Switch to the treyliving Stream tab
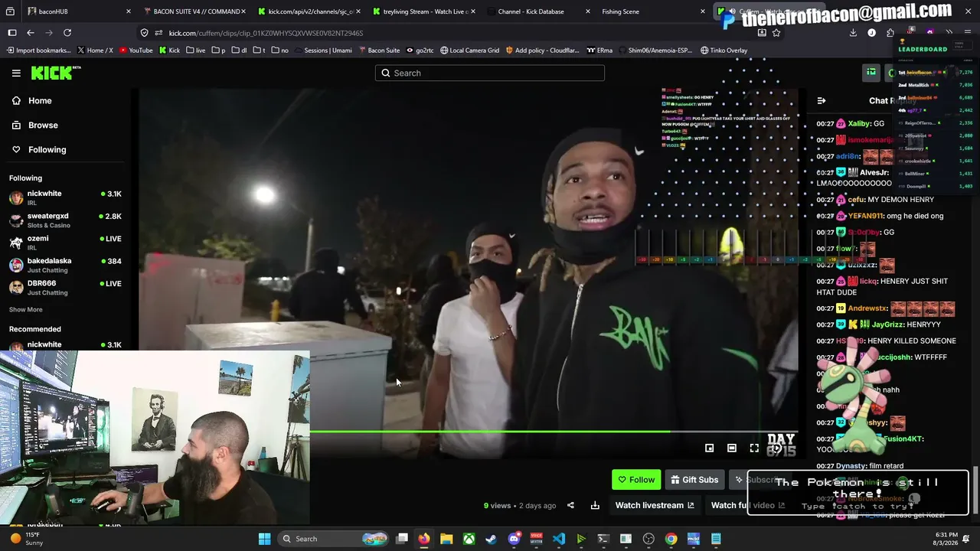The width and height of the screenshot is (980, 551). click(x=423, y=11)
